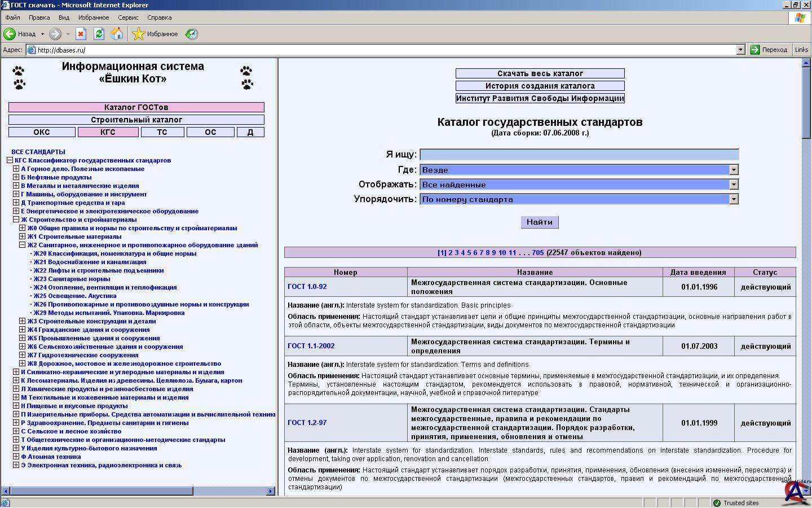Viewport: 812px width, 508px height.
Task: Click the Refresh page icon
Action: 99,34
